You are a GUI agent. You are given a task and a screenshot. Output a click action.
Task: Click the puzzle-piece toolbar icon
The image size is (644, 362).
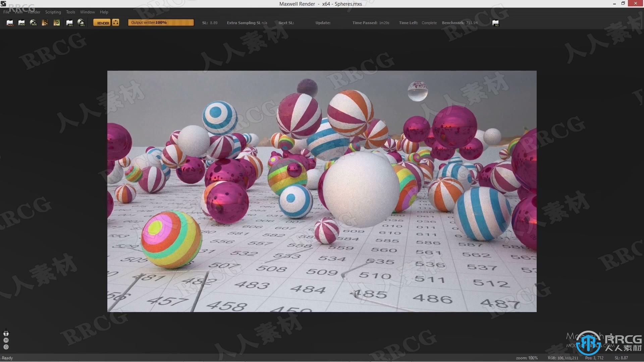point(57,23)
